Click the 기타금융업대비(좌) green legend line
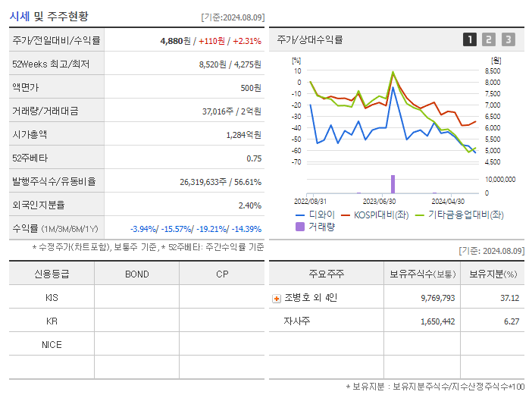Image resolution: width=532 pixels, height=398 pixels. (420, 215)
